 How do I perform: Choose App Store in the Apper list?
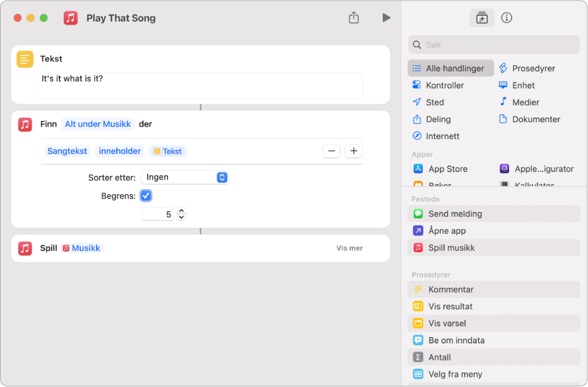[440, 169]
